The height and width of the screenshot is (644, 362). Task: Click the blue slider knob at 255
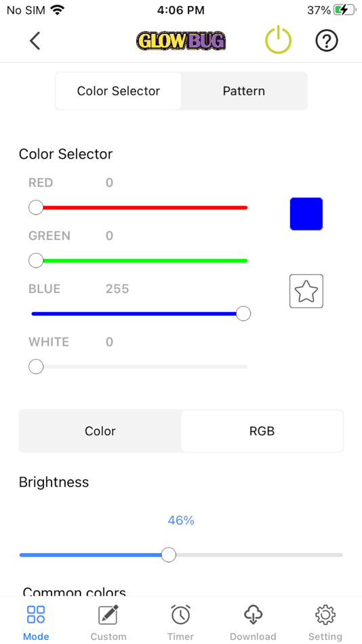[243, 314]
